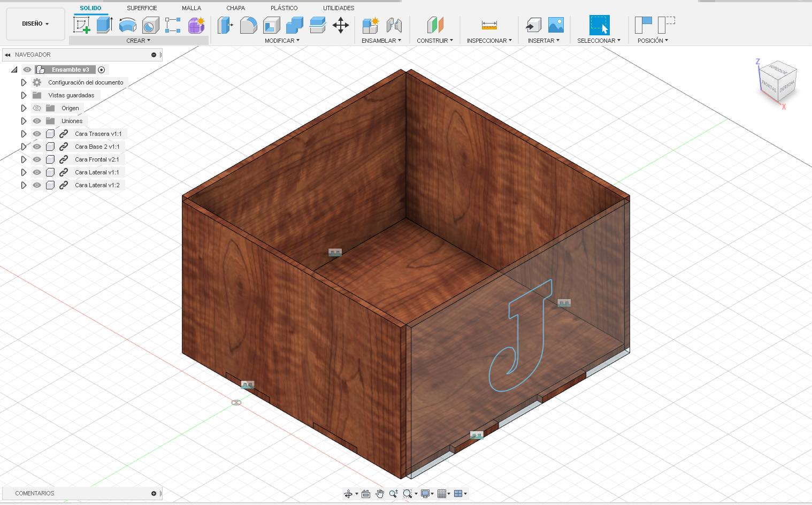The width and height of the screenshot is (812, 505).
Task: Select the Revert Position tool
Action: click(x=667, y=25)
